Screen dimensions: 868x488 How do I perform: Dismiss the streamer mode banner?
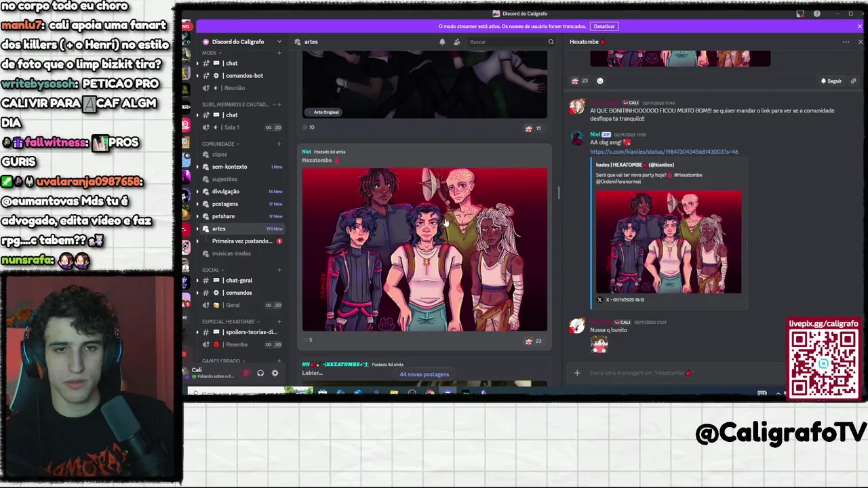point(860,26)
